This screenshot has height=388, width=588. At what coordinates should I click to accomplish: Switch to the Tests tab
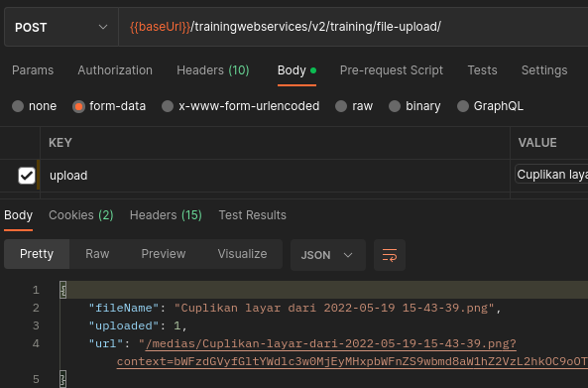click(x=482, y=70)
